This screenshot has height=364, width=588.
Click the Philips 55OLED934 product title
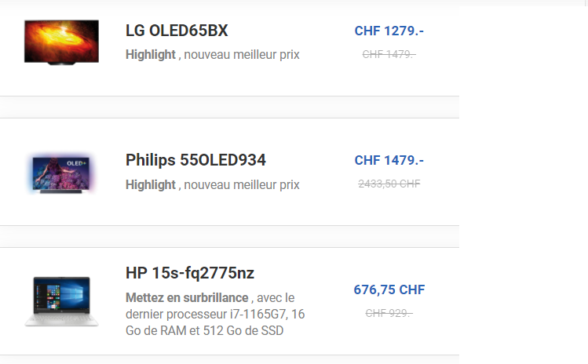[195, 160]
